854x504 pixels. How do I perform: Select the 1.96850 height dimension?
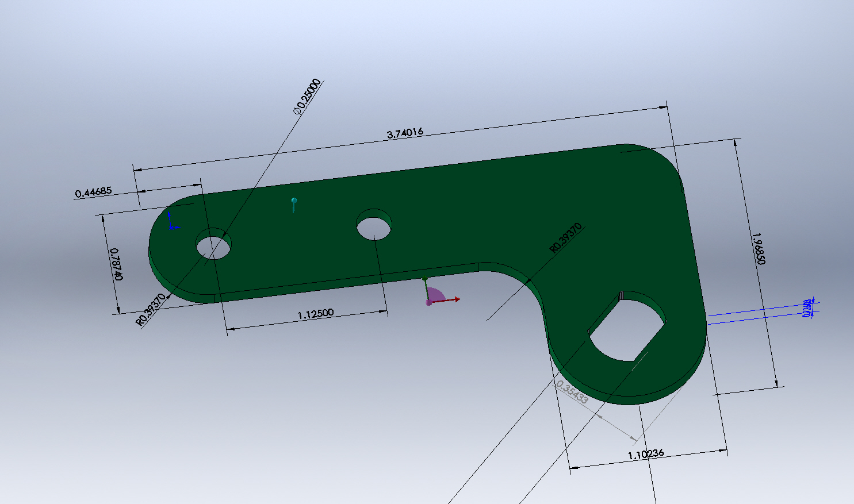759,248
